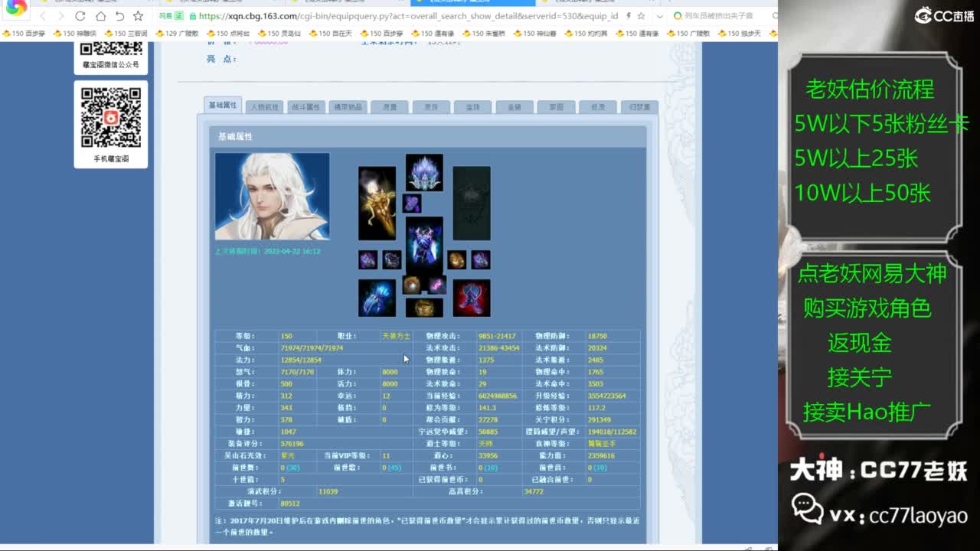Screen dimensions: 980x551
Task: Click the 修为等级 value 141.3
Action: click(x=487, y=408)
